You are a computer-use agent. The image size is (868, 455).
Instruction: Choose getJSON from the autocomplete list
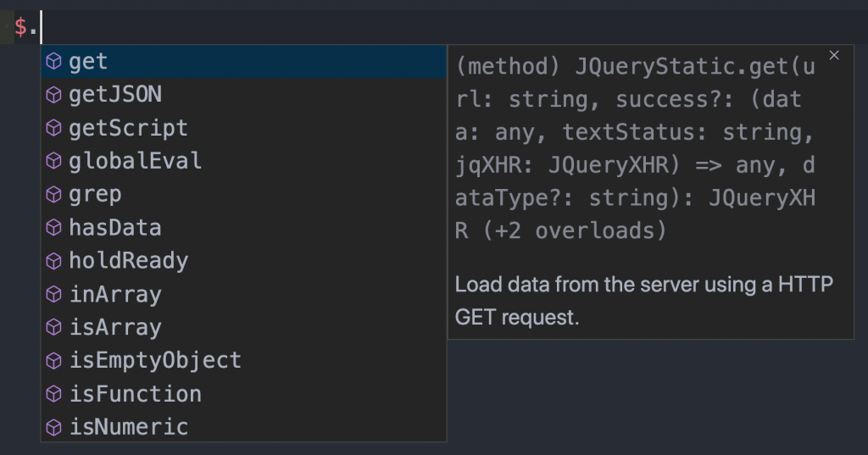115,95
